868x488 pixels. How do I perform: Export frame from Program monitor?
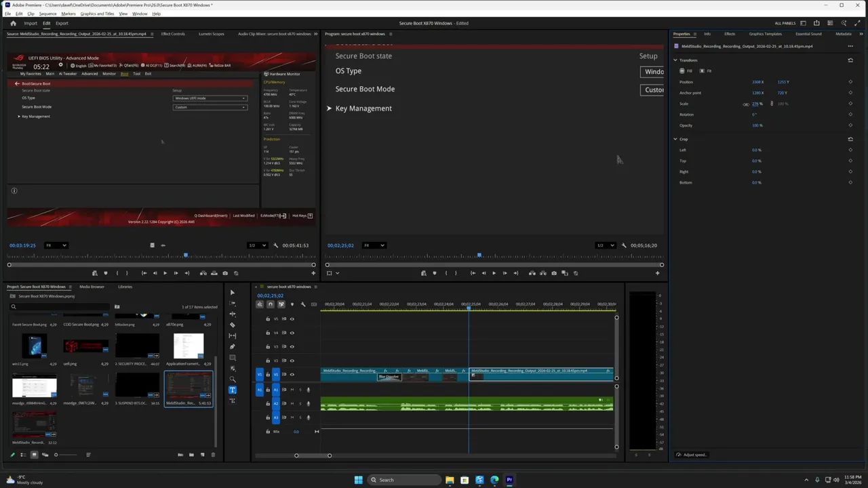point(554,273)
